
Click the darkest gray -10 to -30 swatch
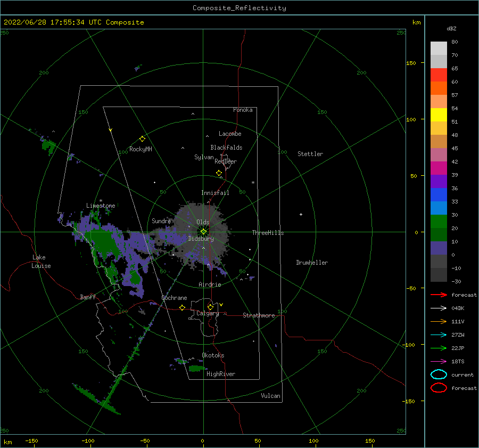tap(439, 275)
